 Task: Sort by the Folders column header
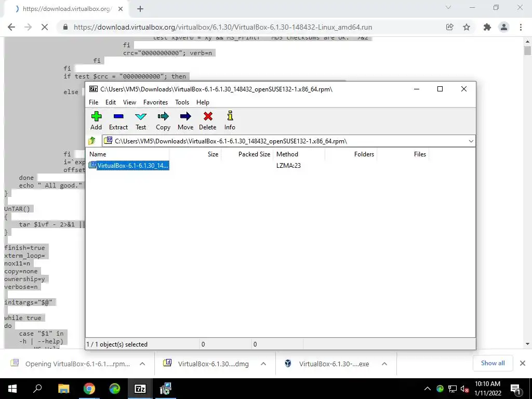click(351, 154)
